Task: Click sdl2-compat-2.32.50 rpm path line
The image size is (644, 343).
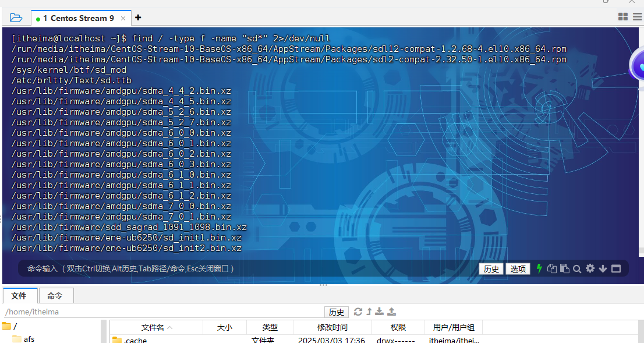Action: (289, 59)
